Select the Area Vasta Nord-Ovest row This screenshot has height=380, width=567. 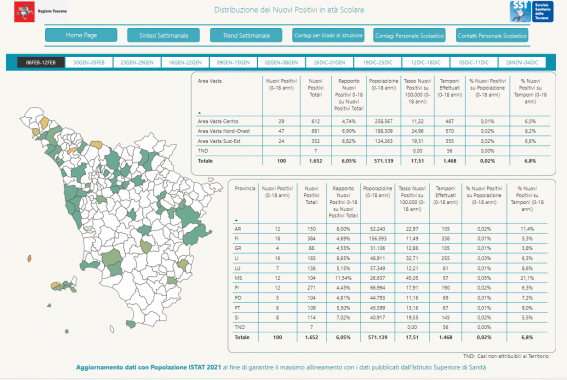tap(374, 131)
